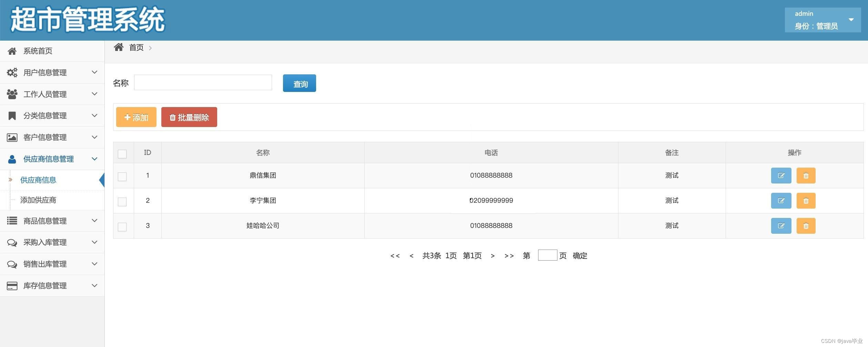Image resolution: width=868 pixels, height=347 pixels.
Task: Click the chat icon for 采购入库管理
Action: tap(12, 243)
